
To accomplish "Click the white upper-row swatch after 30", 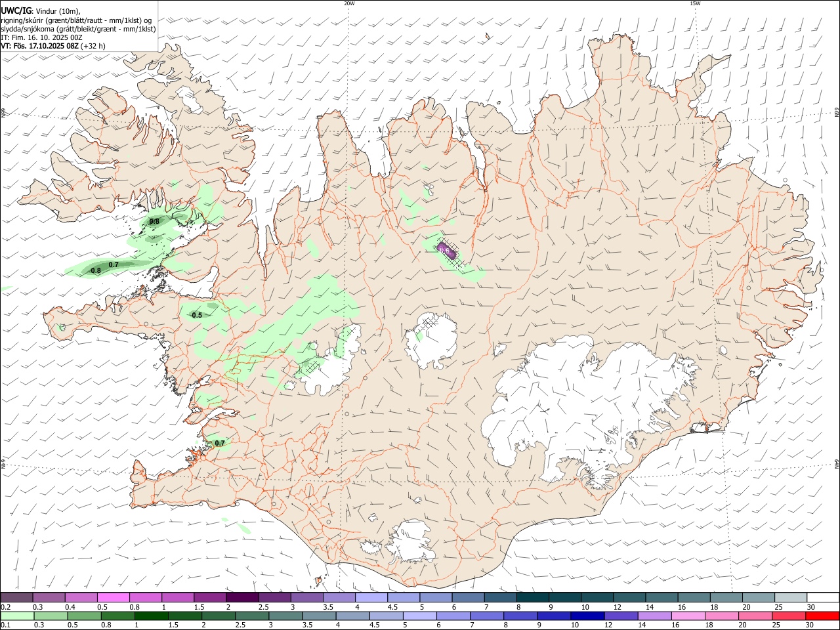I will coord(823,597).
